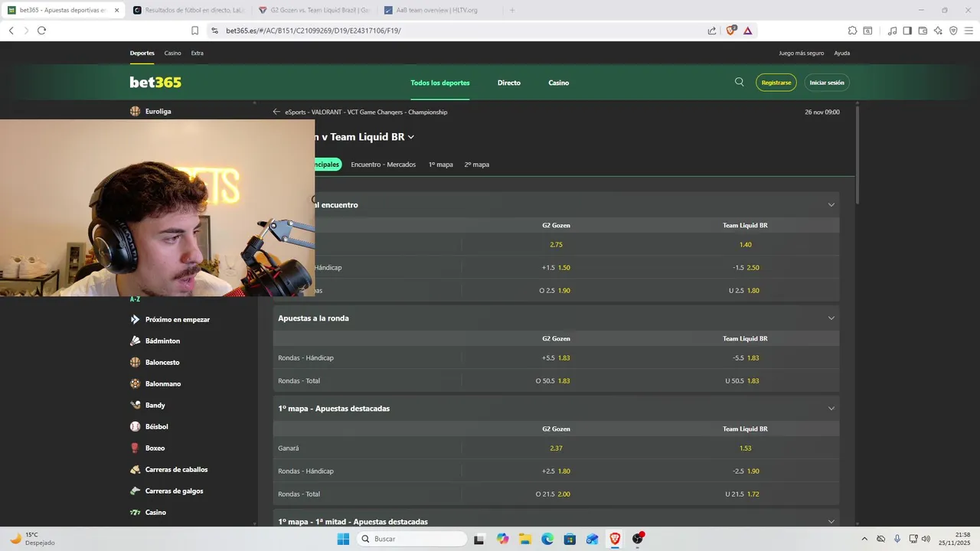Click the Registrarse button
Image resolution: width=980 pixels, height=551 pixels.
pyautogui.click(x=776, y=83)
